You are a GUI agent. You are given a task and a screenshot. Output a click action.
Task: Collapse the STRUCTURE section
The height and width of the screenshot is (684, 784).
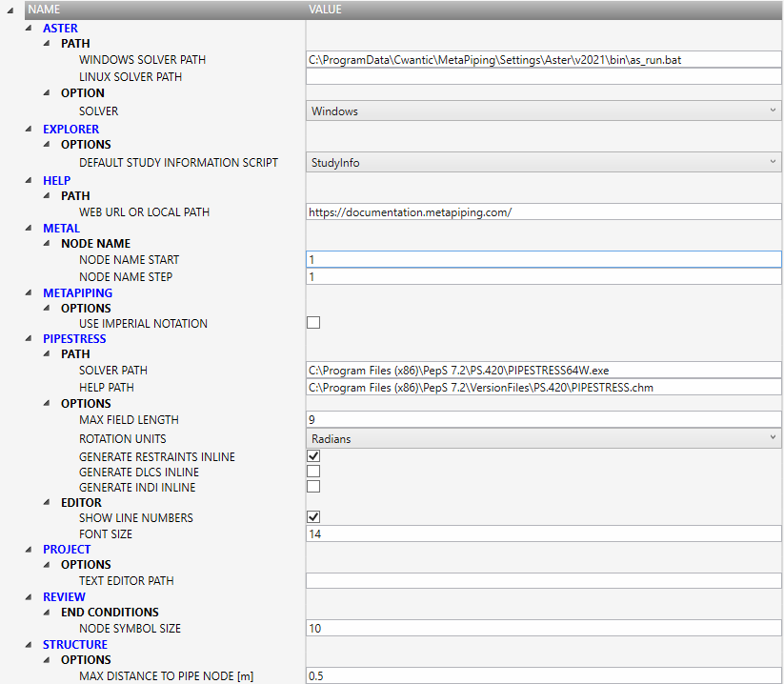click(29, 645)
